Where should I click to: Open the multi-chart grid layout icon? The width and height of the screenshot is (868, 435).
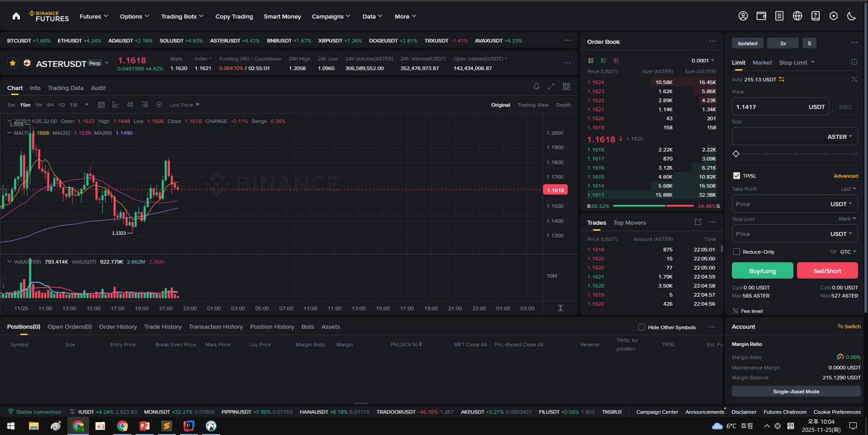tap(566, 87)
